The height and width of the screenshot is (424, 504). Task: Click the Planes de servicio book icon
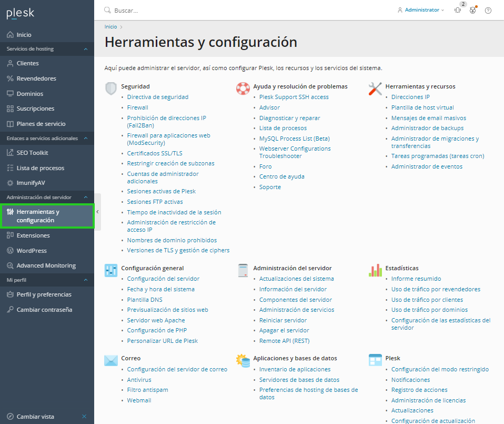[11, 124]
